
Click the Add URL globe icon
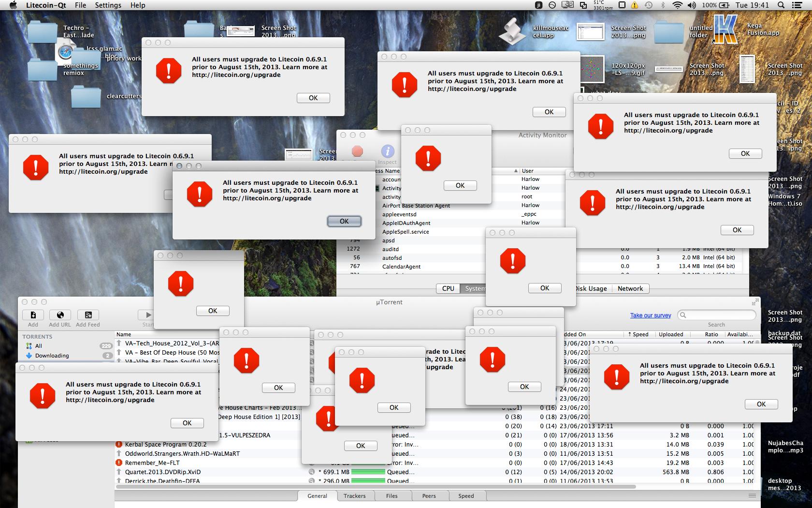pos(60,315)
